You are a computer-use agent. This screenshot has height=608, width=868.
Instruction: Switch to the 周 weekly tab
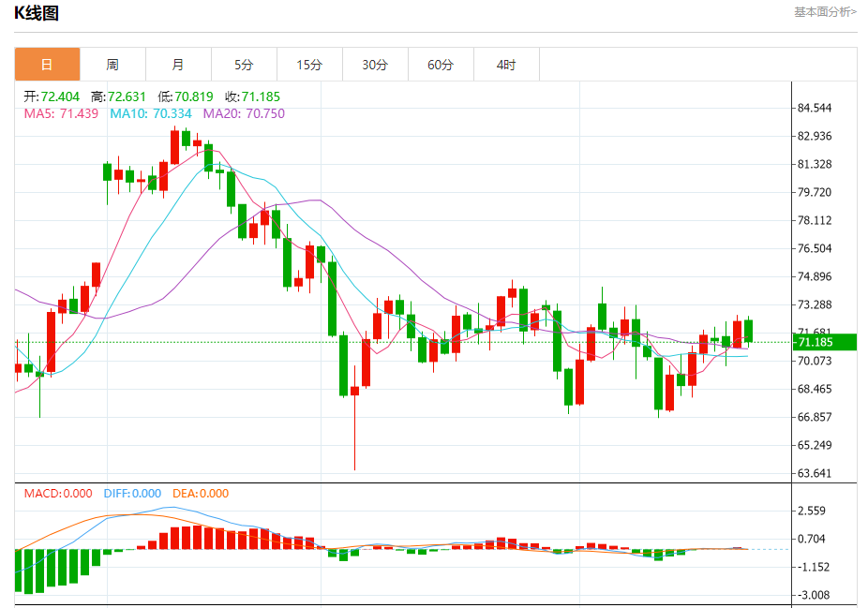[x=112, y=65]
